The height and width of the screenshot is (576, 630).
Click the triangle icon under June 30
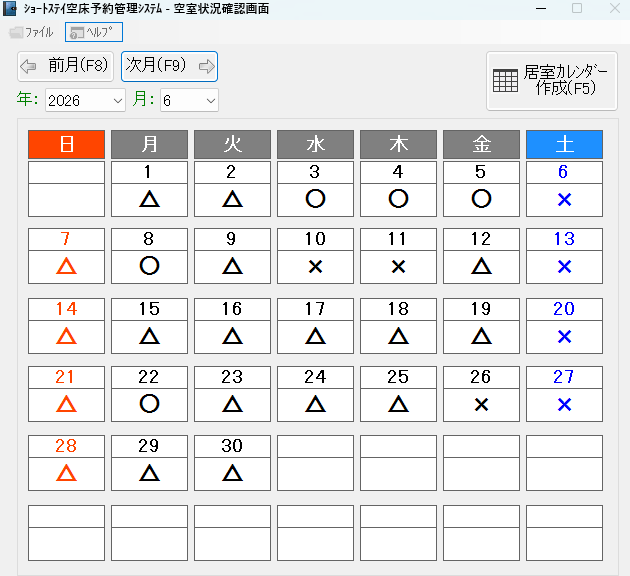click(232, 472)
